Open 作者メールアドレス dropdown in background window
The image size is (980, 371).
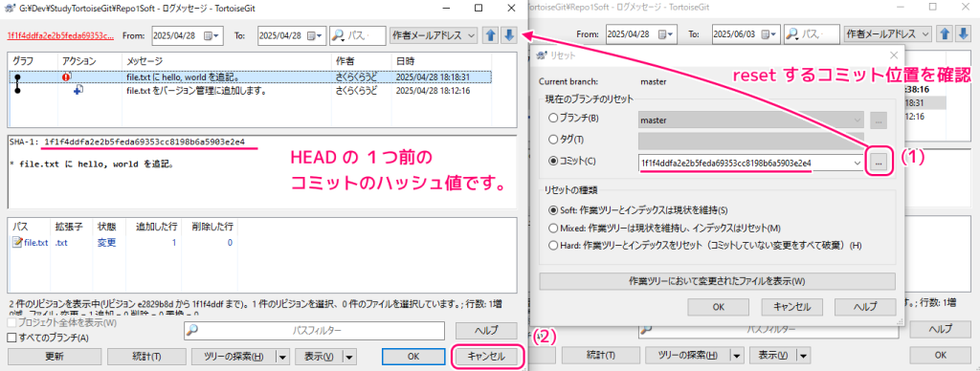(x=887, y=34)
